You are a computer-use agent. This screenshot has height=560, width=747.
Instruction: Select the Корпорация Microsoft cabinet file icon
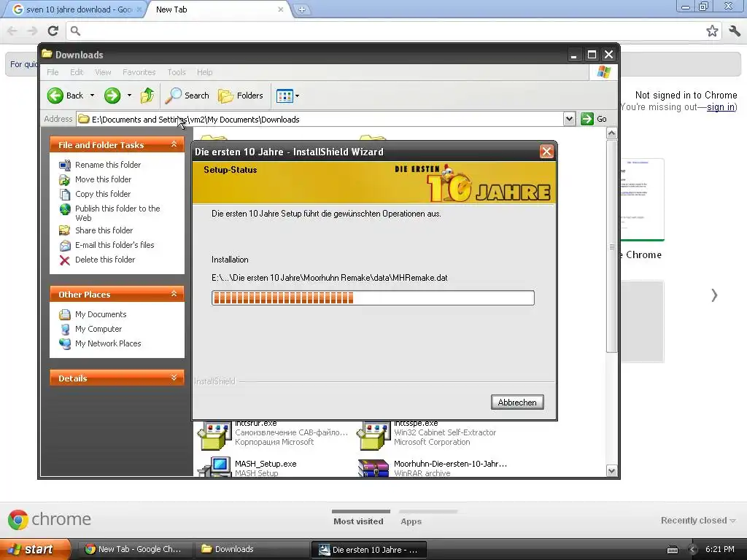click(x=214, y=436)
